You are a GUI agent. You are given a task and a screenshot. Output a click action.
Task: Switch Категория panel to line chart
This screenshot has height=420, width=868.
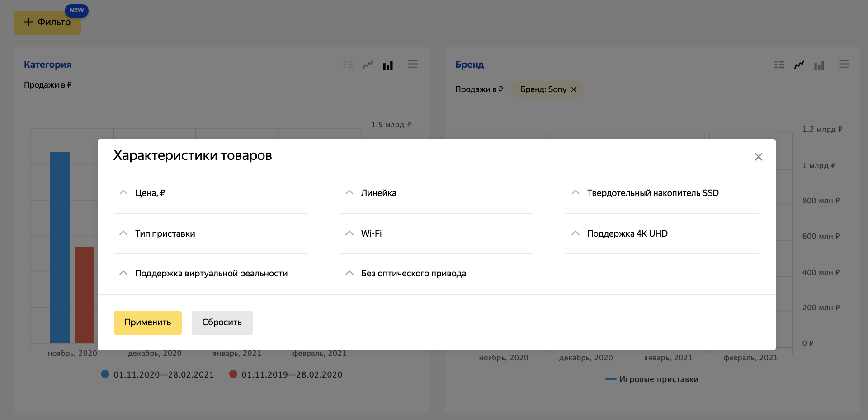[368, 65]
